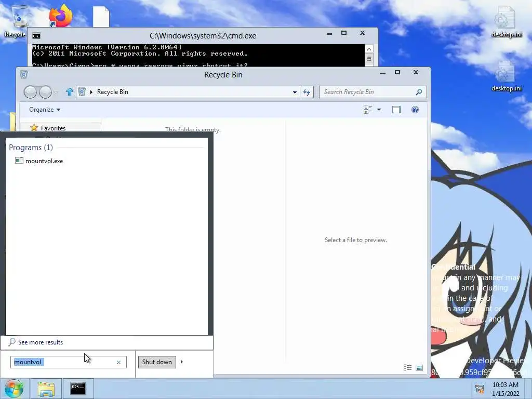This screenshot has width=532, height=399.
Task: Select the upper desktop.ini icon
Action: (506, 22)
